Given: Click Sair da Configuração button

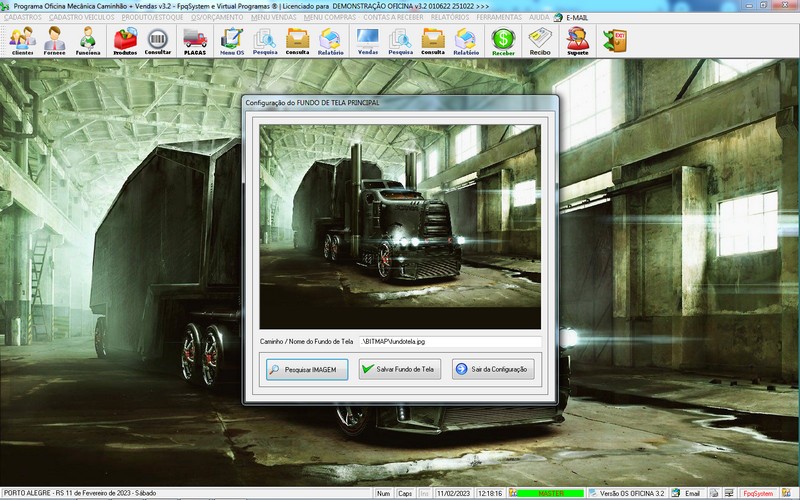Looking at the screenshot, I should 494,369.
